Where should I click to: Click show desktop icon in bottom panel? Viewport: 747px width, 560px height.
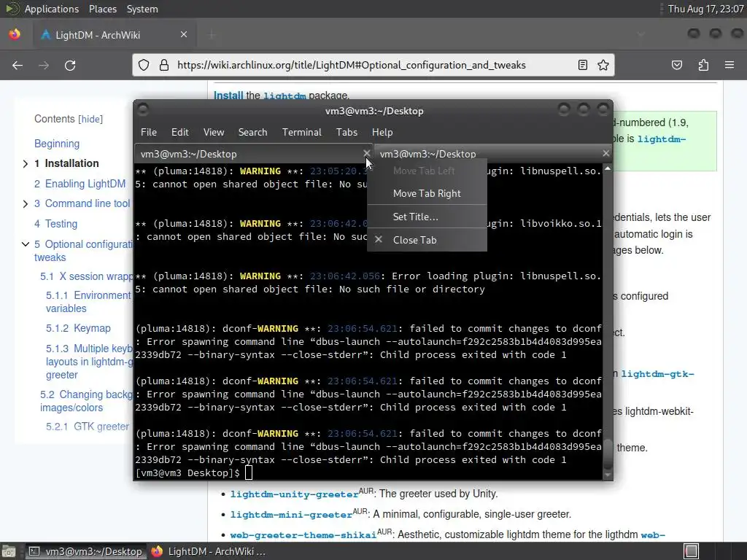click(9, 551)
